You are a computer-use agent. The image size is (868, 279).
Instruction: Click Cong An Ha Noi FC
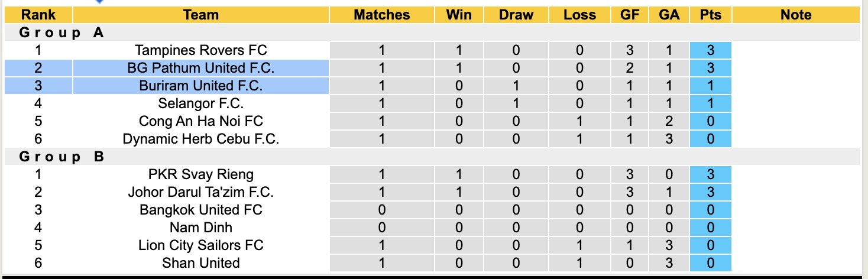[x=200, y=121]
